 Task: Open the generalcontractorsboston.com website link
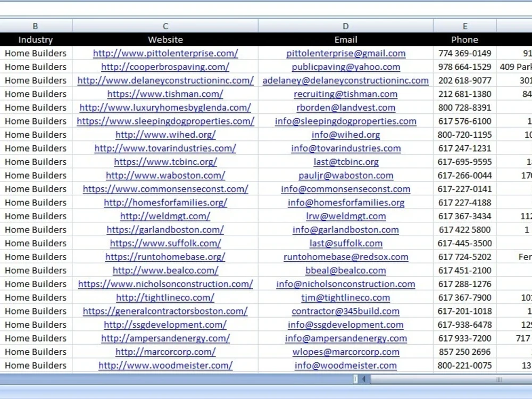(165, 311)
